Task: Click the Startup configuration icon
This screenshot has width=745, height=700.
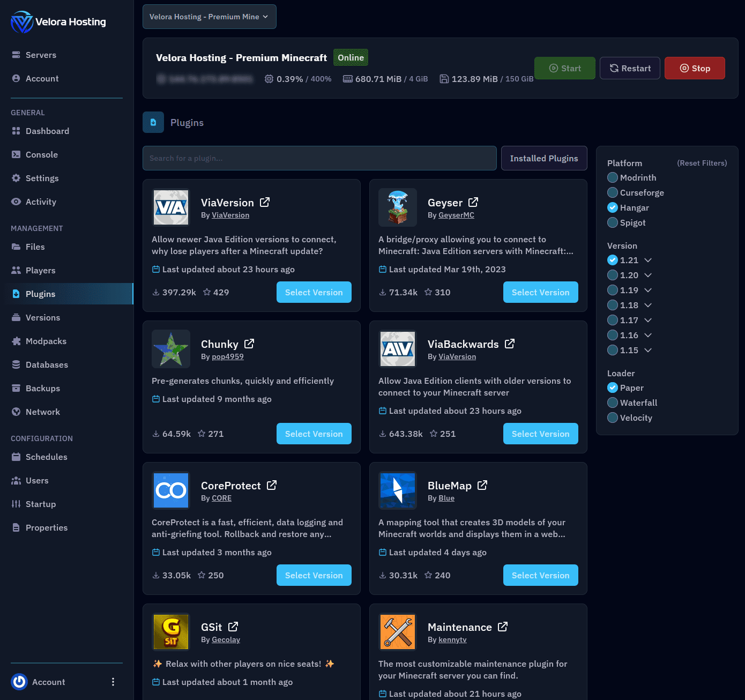Action: pos(17,504)
